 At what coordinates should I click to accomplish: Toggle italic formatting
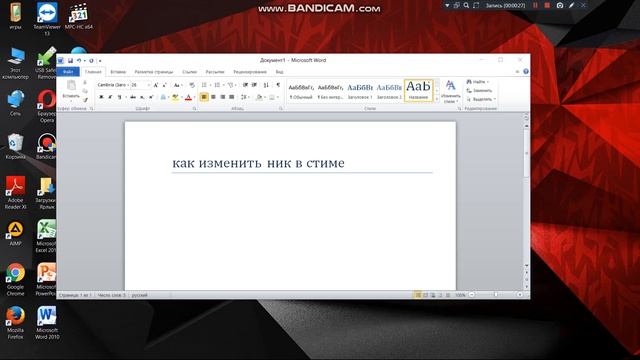tap(110, 97)
